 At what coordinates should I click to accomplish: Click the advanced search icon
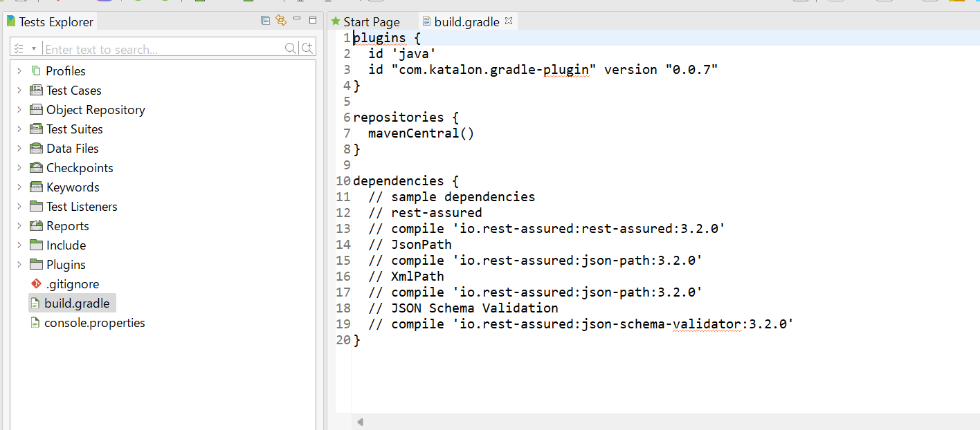pyautogui.click(x=308, y=48)
